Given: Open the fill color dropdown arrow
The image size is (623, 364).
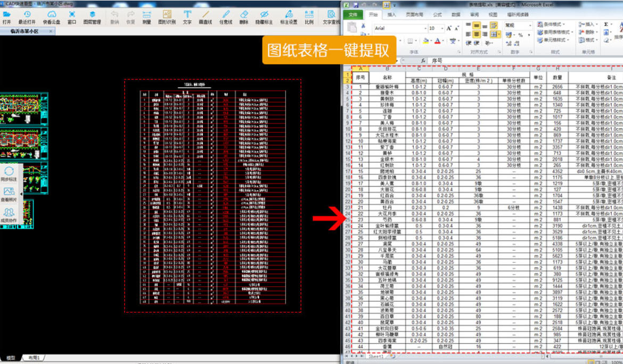Looking at the screenshot, I should (x=431, y=41).
